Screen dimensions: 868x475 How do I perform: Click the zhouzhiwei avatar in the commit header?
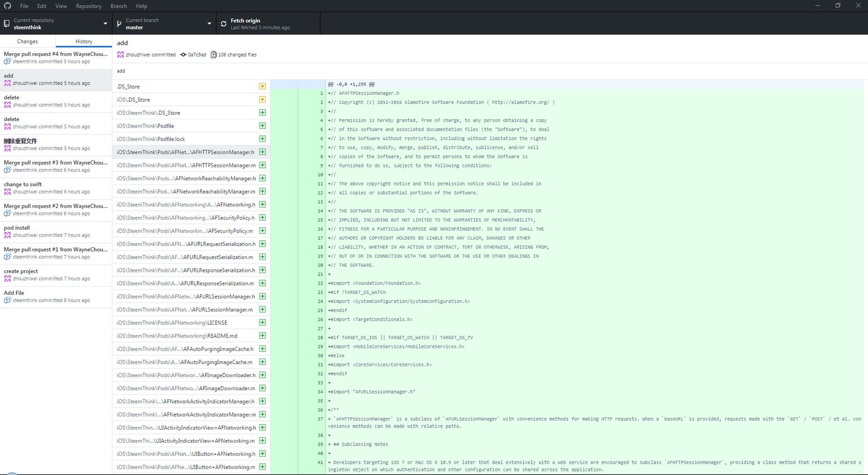coord(120,55)
